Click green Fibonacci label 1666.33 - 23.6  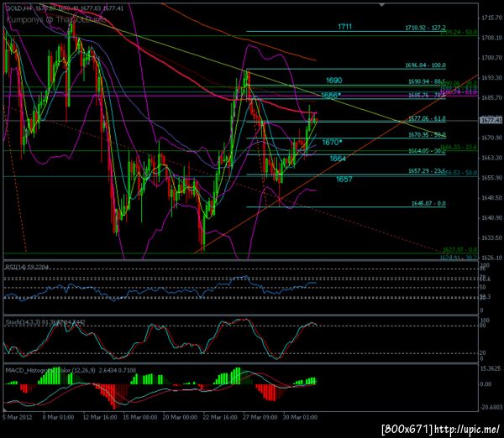coord(459,147)
